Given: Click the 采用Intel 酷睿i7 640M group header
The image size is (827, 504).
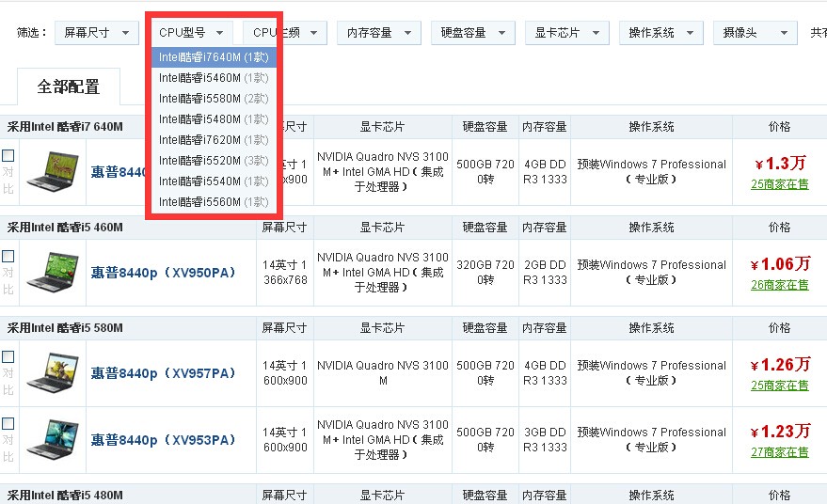Looking at the screenshot, I should coord(65,127).
